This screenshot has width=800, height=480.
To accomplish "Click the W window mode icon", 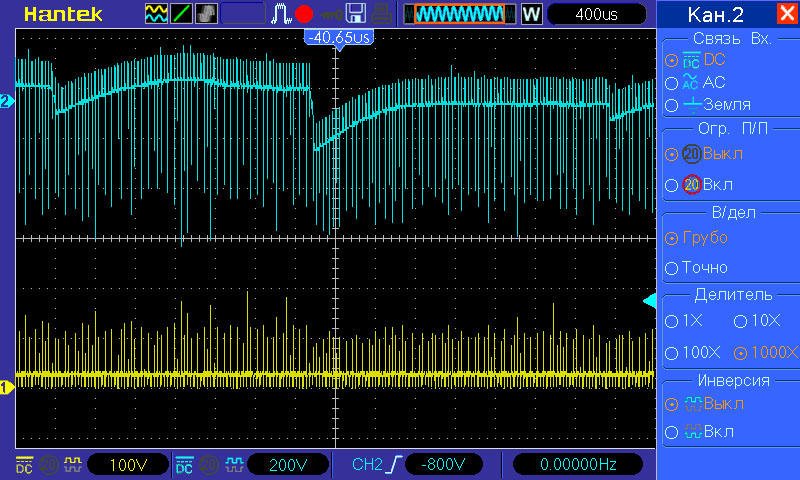I will [x=531, y=14].
